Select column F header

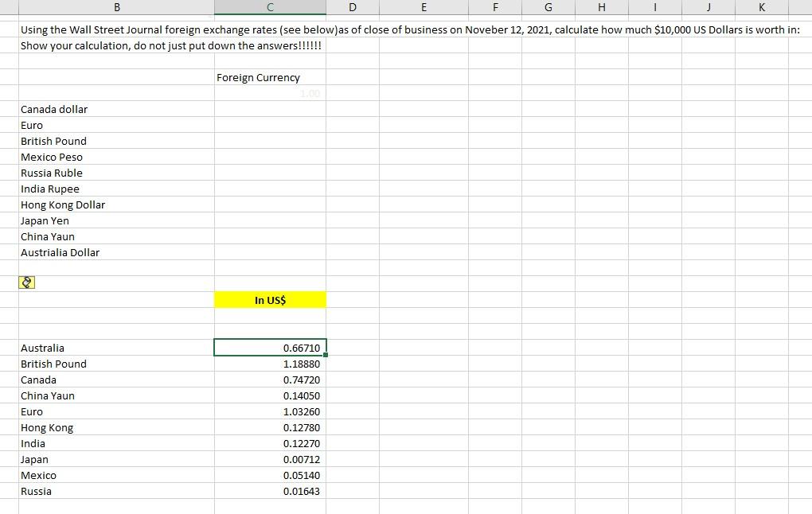495,7
